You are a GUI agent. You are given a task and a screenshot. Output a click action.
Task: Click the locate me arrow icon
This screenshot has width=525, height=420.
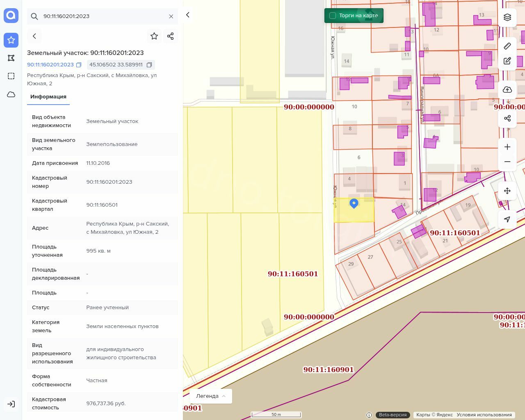[507, 219]
